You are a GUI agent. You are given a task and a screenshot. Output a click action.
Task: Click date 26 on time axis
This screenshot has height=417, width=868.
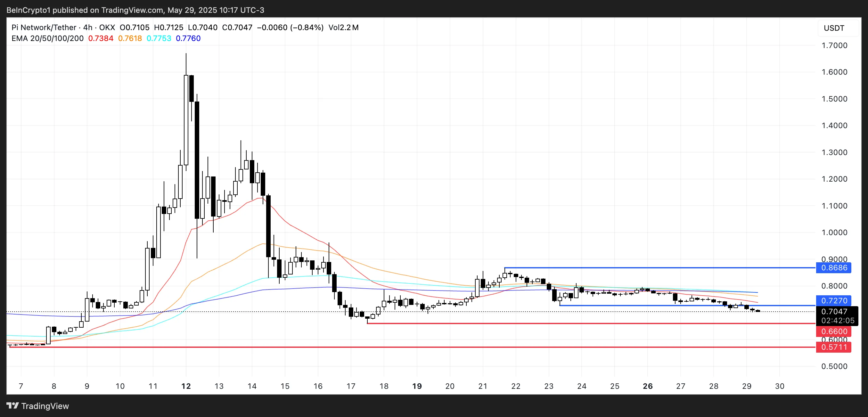pos(648,386)
